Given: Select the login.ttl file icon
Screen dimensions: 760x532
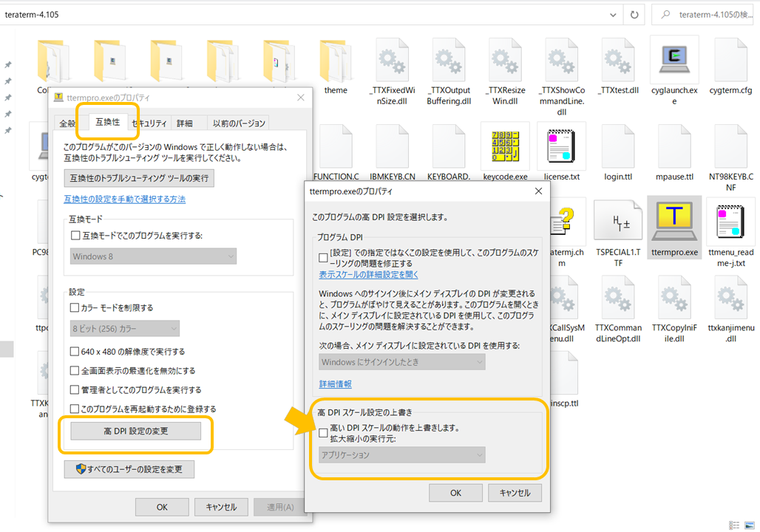Looking at the screenshot, I should (x=618, y=146).
